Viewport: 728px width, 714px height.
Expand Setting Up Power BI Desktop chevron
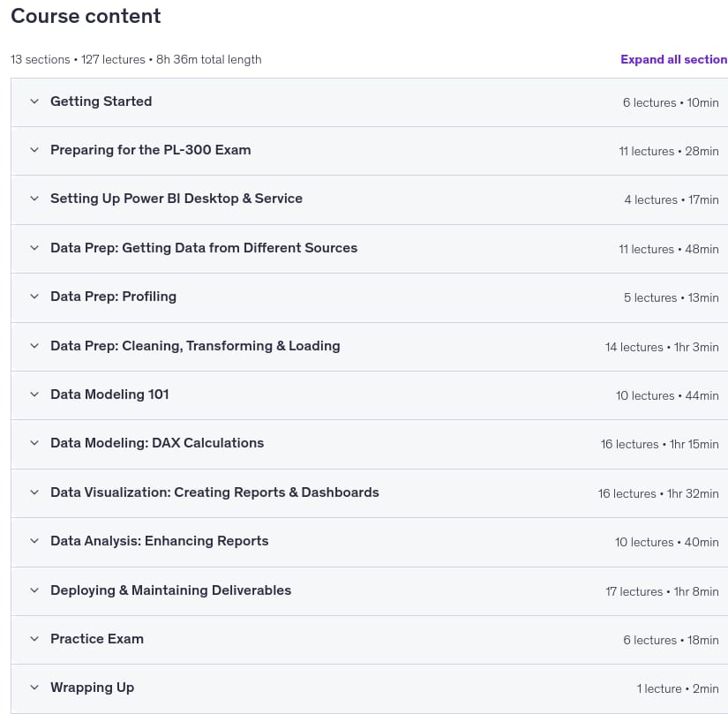(34, 199)
